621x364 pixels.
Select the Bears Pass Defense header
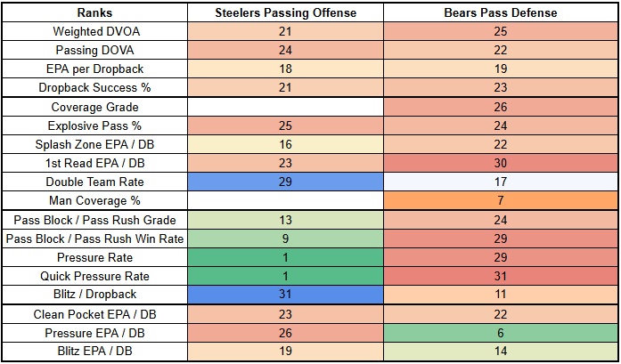click(x=502, y=14)
